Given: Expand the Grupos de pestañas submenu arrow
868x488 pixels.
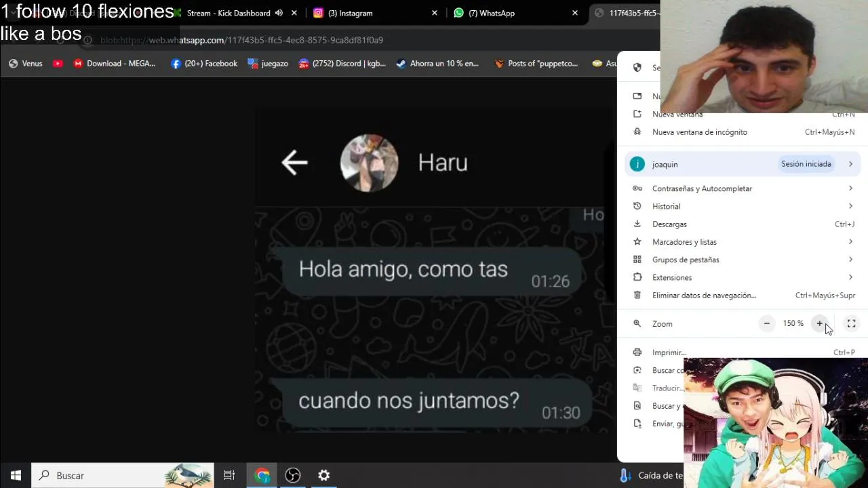Looking at the screenshot, I should [850, 260].
